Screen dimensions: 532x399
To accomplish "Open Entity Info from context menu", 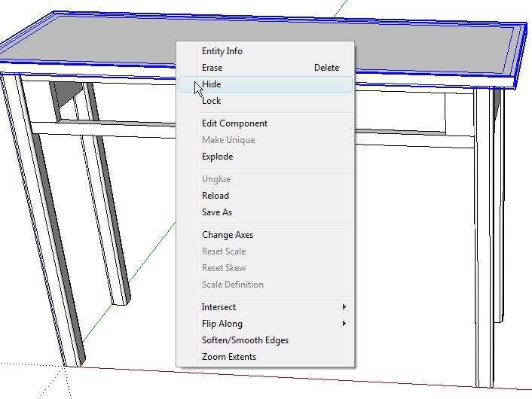I will coord(265,51).
